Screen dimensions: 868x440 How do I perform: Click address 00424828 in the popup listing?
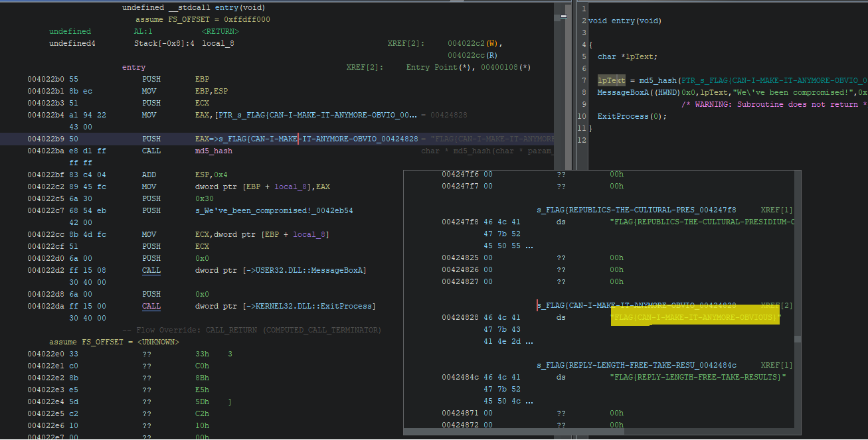[461, 317]
